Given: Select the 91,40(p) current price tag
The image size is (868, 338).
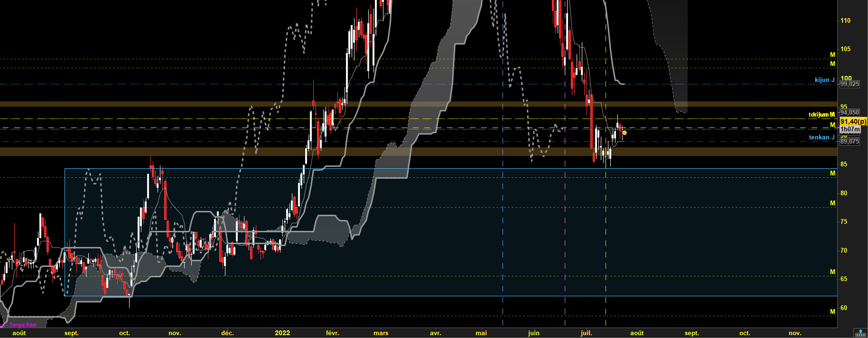Looking at the screenshot, I should pyautogui.click(x=853, y=122).
